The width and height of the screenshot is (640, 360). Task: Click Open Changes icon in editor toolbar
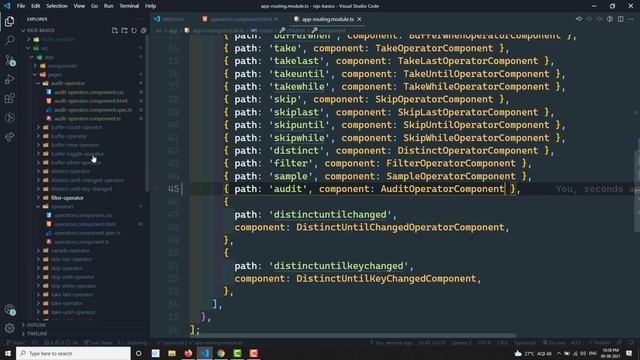(x=579, y=19)
